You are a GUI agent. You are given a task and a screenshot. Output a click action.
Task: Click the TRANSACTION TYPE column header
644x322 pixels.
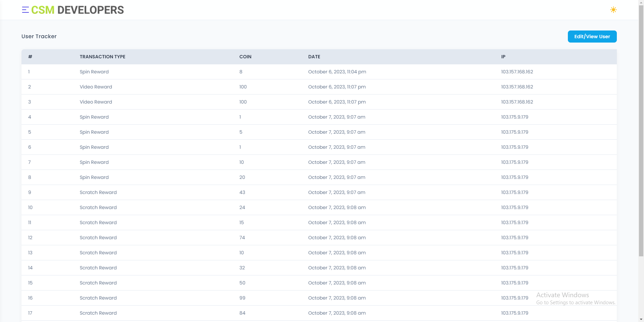click(102, 57)
